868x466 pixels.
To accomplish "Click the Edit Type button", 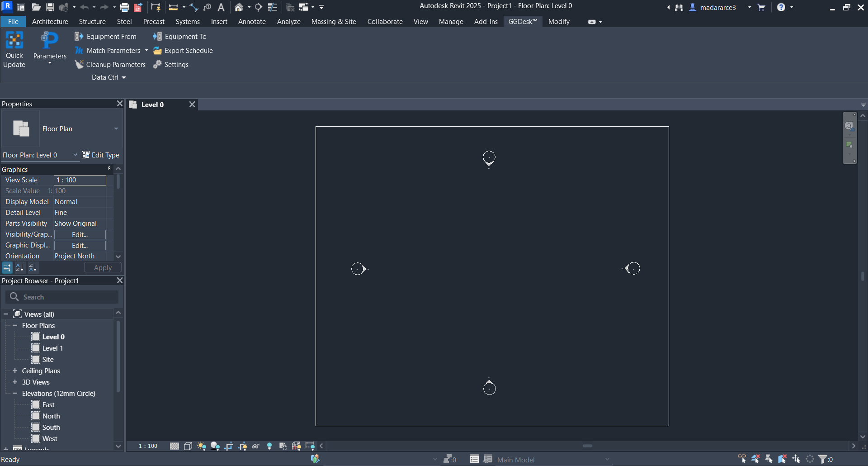I will pyautogui.click(x=101, y=155).
